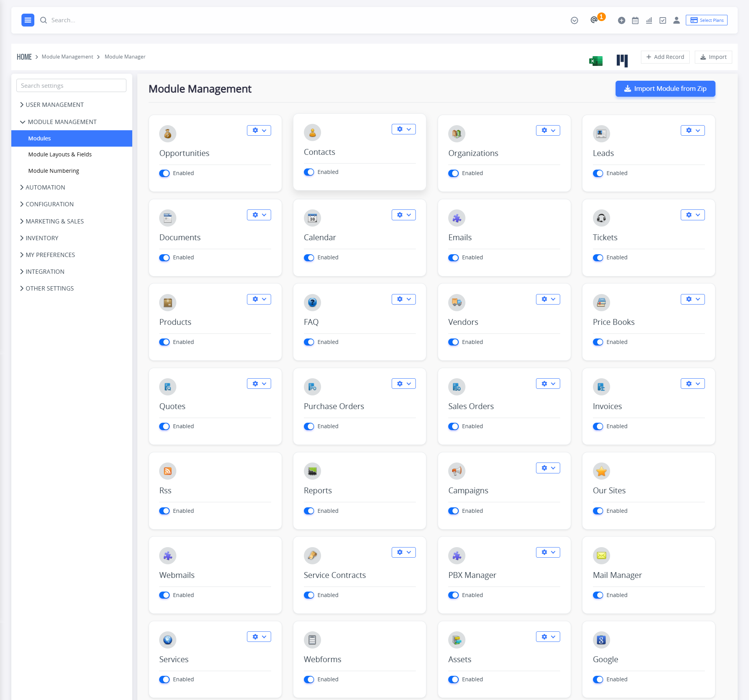Expand the Integration section

[x=42, y=272]
